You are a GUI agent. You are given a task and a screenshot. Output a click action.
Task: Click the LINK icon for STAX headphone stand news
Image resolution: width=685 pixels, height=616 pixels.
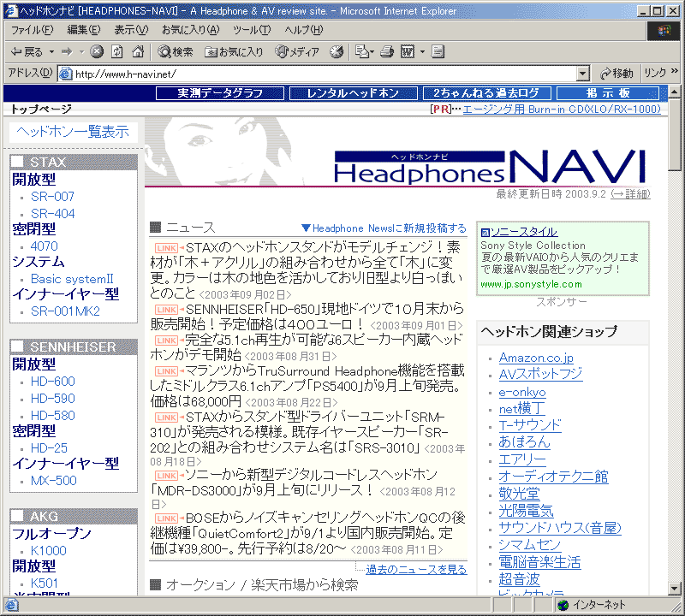167,248
